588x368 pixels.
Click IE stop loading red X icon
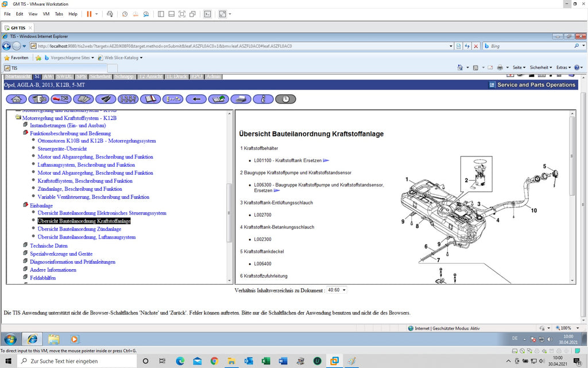click(475, 46)
